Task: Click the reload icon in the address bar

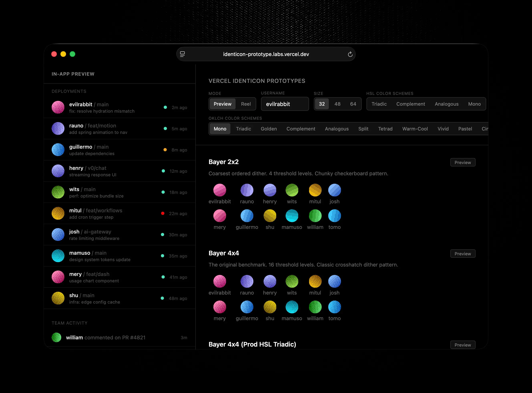Action: pyautogui.click(x=350, y=54)
